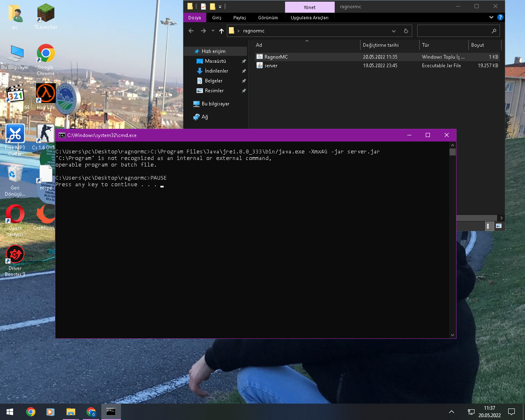Open recent locations dropdown in Explorer
Viewport: 525px width, 420px height.
[213, 31]
